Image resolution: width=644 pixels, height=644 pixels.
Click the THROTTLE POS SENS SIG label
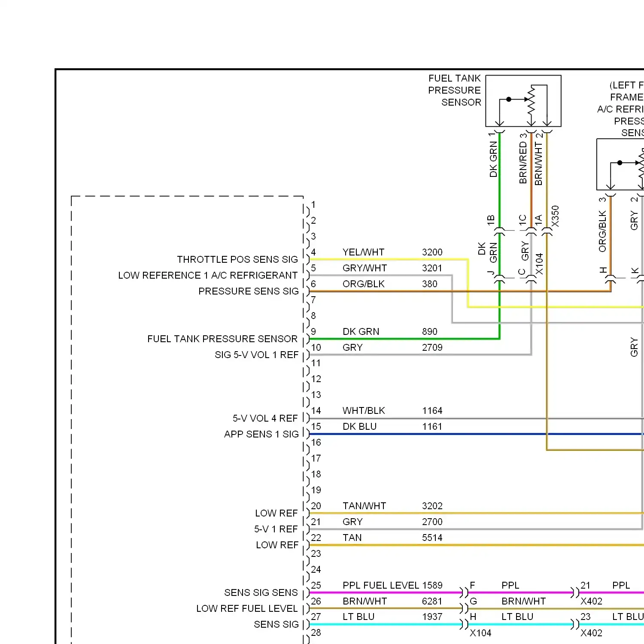click(237, 259)
